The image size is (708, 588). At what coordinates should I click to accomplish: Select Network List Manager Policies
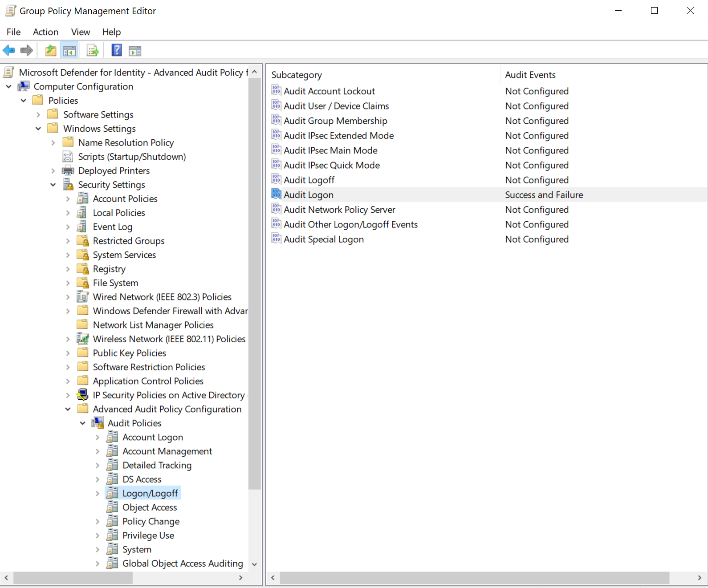153,325
